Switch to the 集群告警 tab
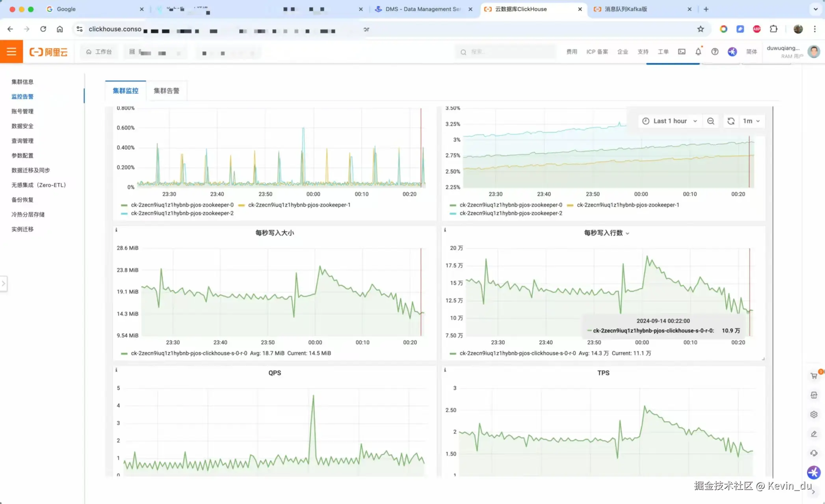Image resolution: width=825 pixels, height=504 pixels. click(x=166, y=91)
